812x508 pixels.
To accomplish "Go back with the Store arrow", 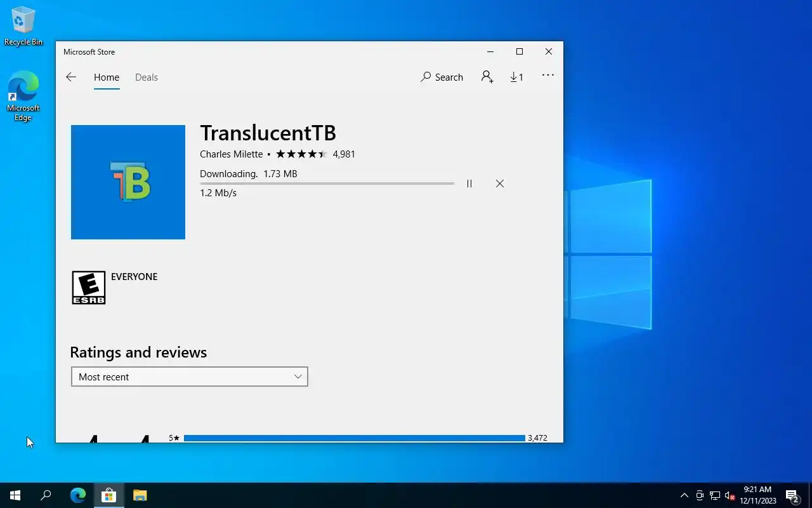I will point(71,77).
